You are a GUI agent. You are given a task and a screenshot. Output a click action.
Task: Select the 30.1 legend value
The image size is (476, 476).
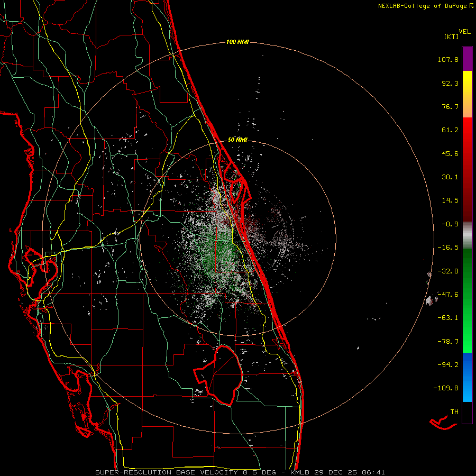tap(450, 177)
